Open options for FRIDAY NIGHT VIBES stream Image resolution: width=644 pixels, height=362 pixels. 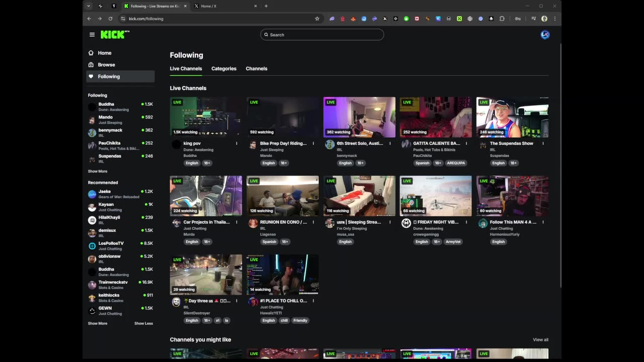pyautogui.click(x=466, y=222)
